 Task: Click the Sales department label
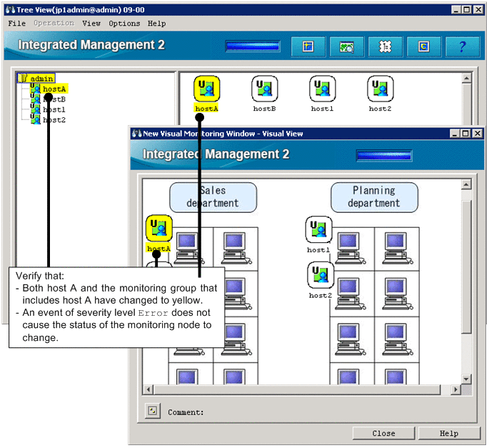coord(213,197)
